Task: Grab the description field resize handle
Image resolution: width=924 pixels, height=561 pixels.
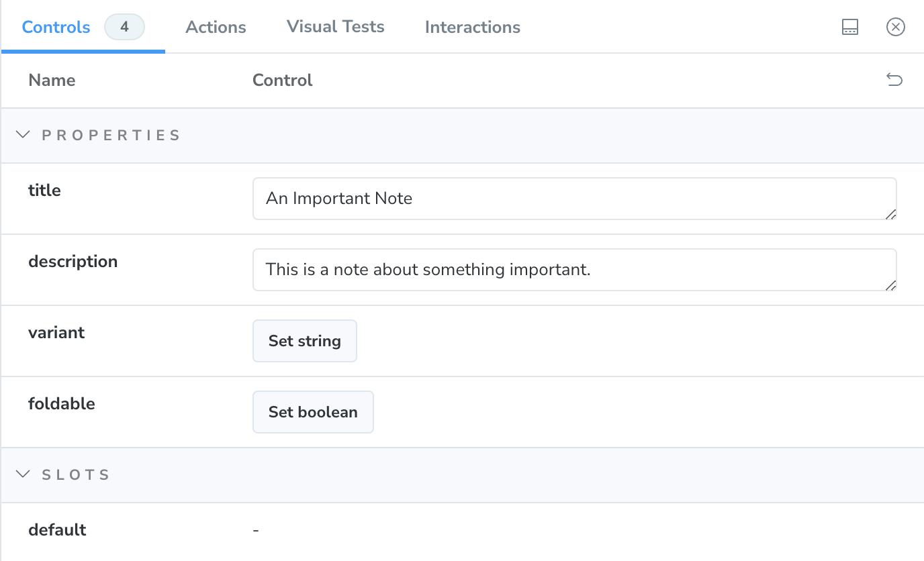Action: [x=890, y=285]
